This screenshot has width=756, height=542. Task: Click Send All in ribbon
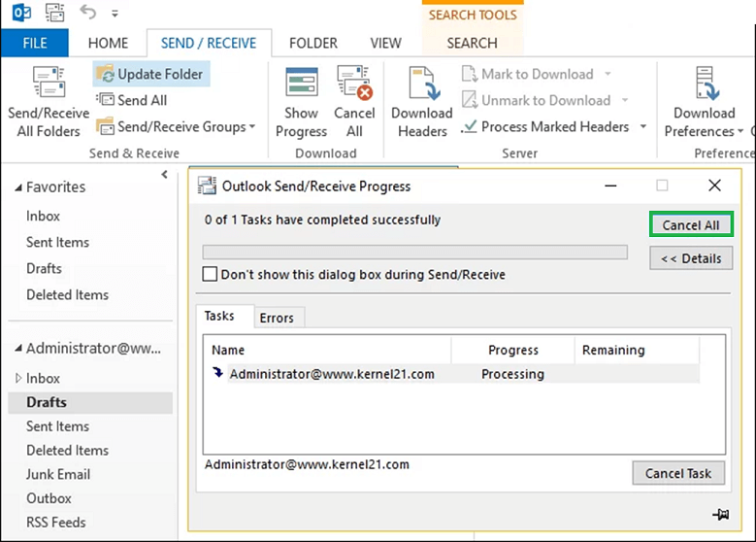point(132,100)
